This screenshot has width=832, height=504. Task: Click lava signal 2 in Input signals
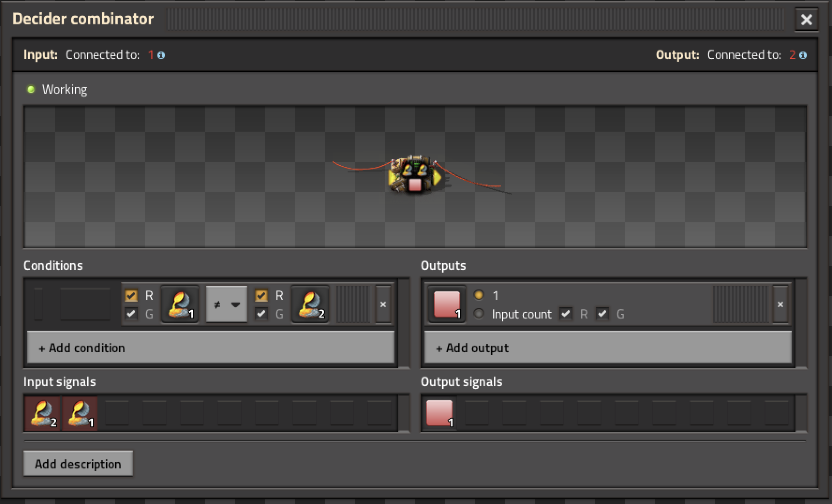click(x=42, y=414)
